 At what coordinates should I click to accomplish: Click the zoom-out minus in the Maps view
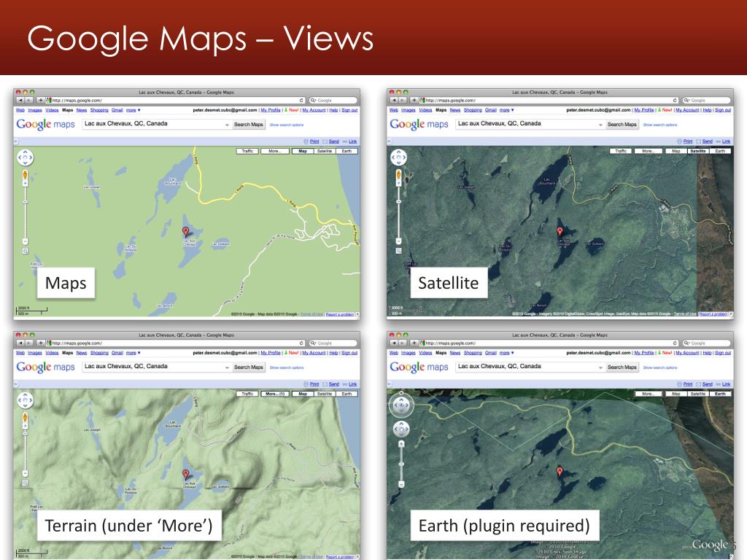[25, 241]
